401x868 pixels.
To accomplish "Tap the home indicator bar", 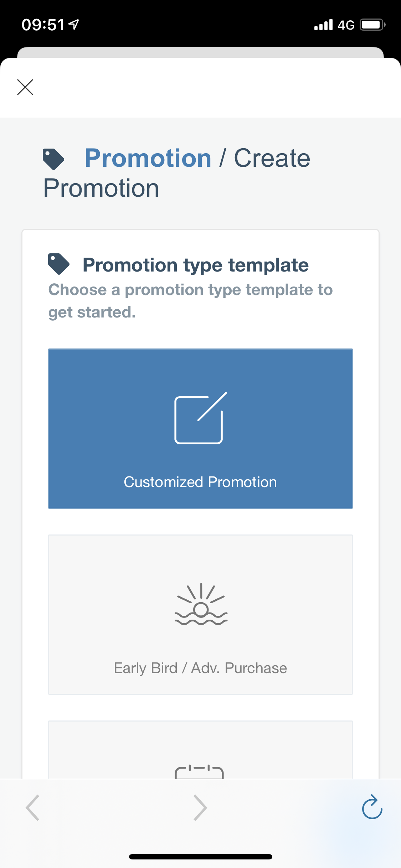I will coord(200,857).
